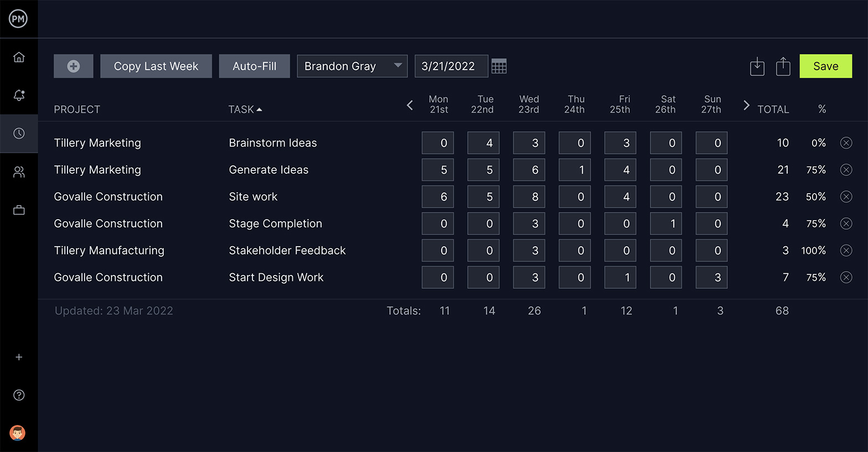Click the help question mark icon
This screenshot has width=868, height=452.
19,395
